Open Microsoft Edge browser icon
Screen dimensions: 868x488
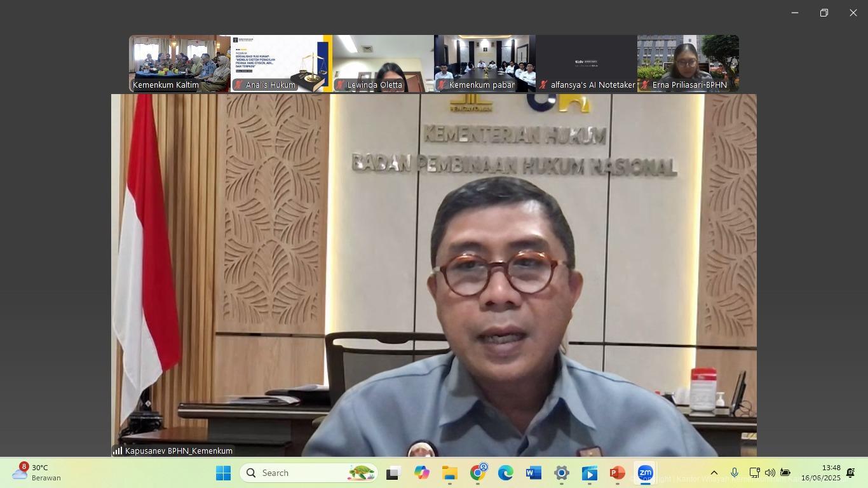click(506, 473)
